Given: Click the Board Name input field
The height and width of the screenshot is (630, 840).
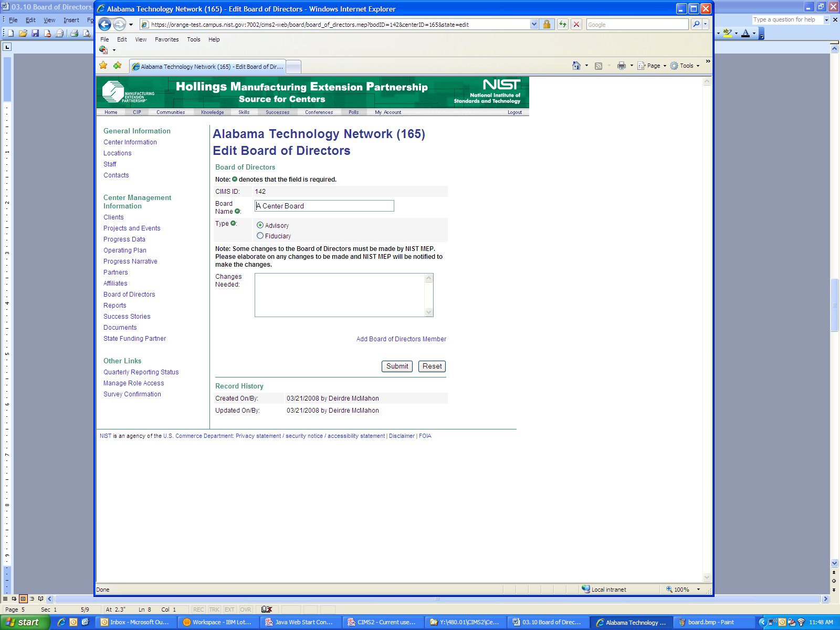Looking at the screenshot, I should point(324,206).
